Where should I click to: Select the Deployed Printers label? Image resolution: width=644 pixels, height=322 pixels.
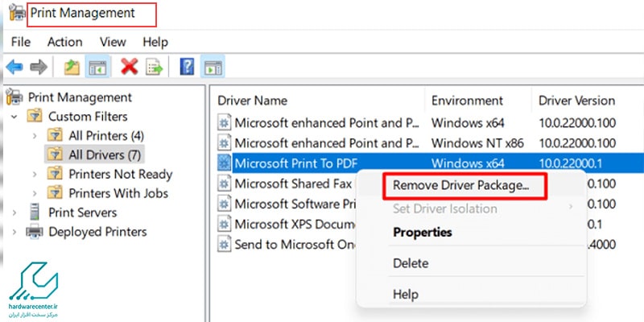point(97,232)
